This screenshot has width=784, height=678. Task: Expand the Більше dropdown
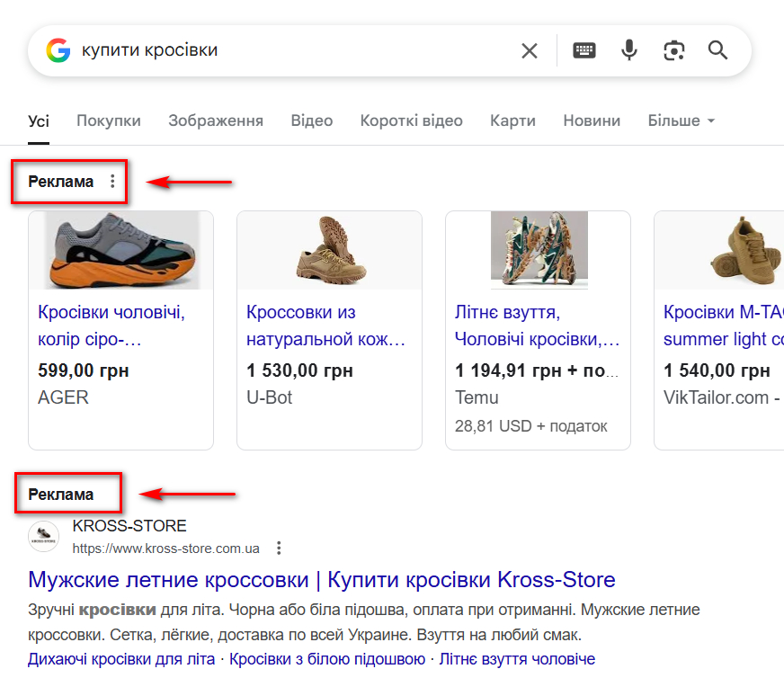[682, 120]
